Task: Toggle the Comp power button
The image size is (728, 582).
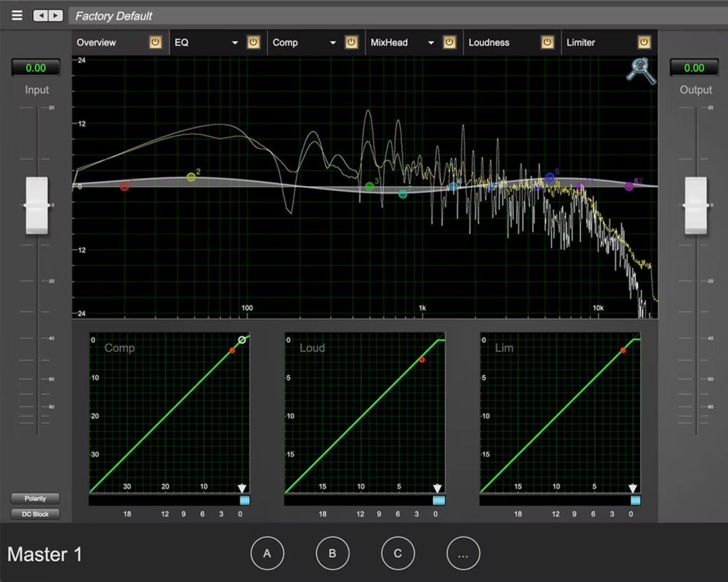Action: point(351,42)
